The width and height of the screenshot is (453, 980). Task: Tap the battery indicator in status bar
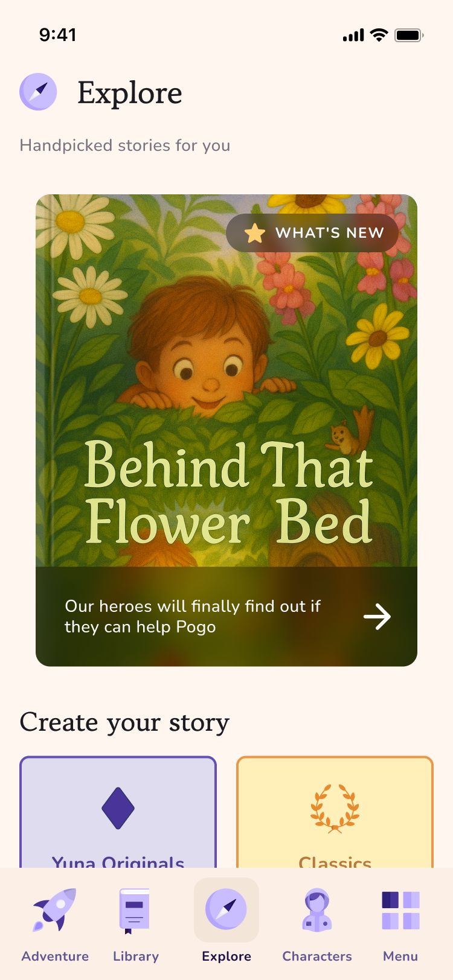coord(409,35)
